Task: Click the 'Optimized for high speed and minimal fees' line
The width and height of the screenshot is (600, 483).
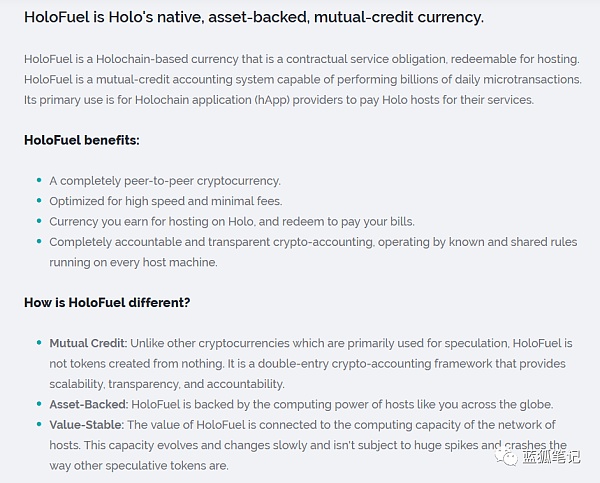Action: click(x=166, y=201)
